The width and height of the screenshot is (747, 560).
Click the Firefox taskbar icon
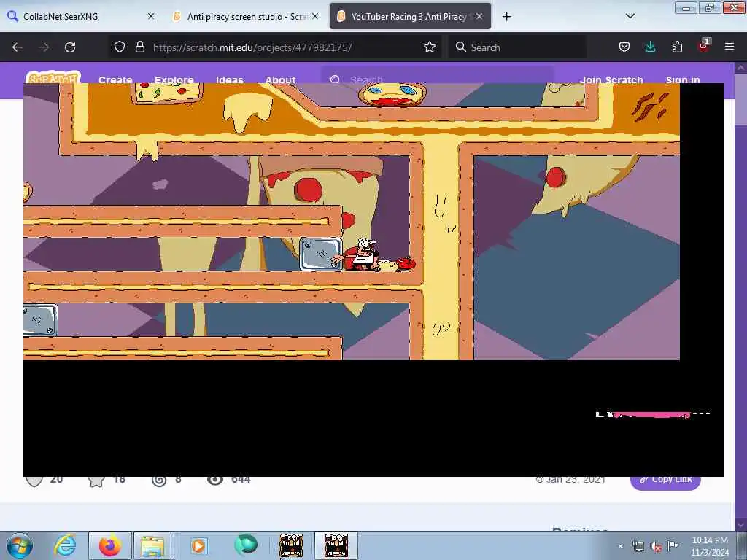click(x=110, y=545)
